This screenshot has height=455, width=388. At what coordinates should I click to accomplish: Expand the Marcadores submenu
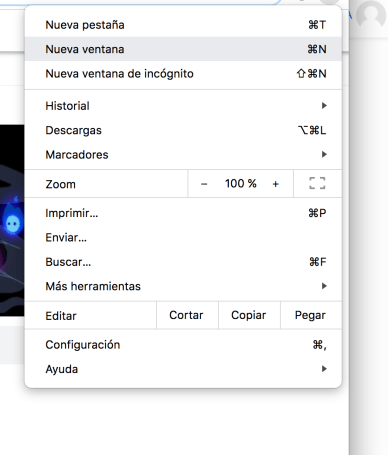[x=183, y=154]
